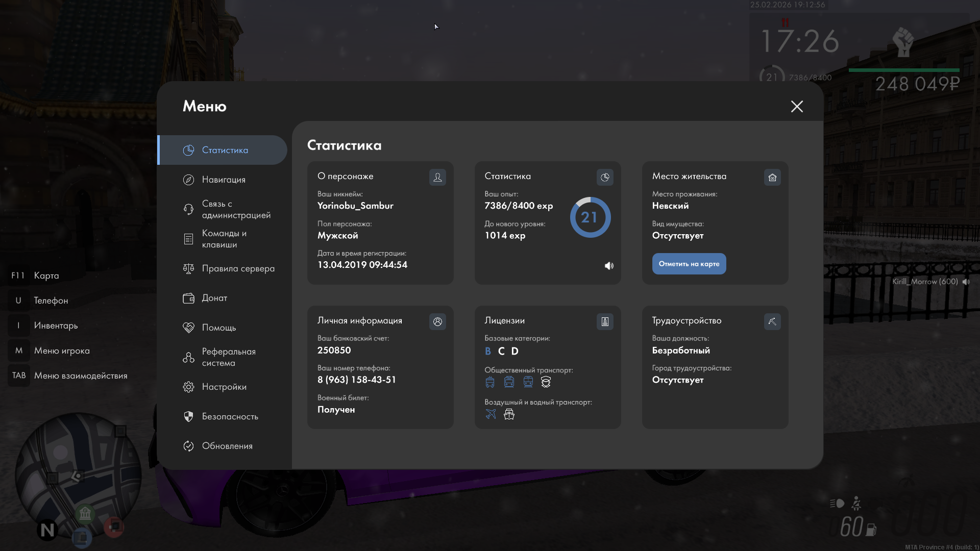Click the profile icon in О персонаже card
The image size is (980, 551).
pos(437,177)
